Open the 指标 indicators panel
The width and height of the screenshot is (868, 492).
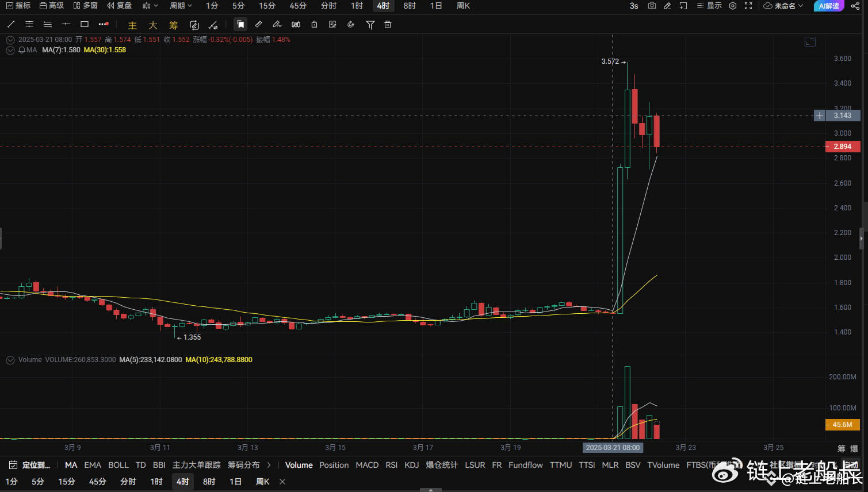tap(18, 6)
